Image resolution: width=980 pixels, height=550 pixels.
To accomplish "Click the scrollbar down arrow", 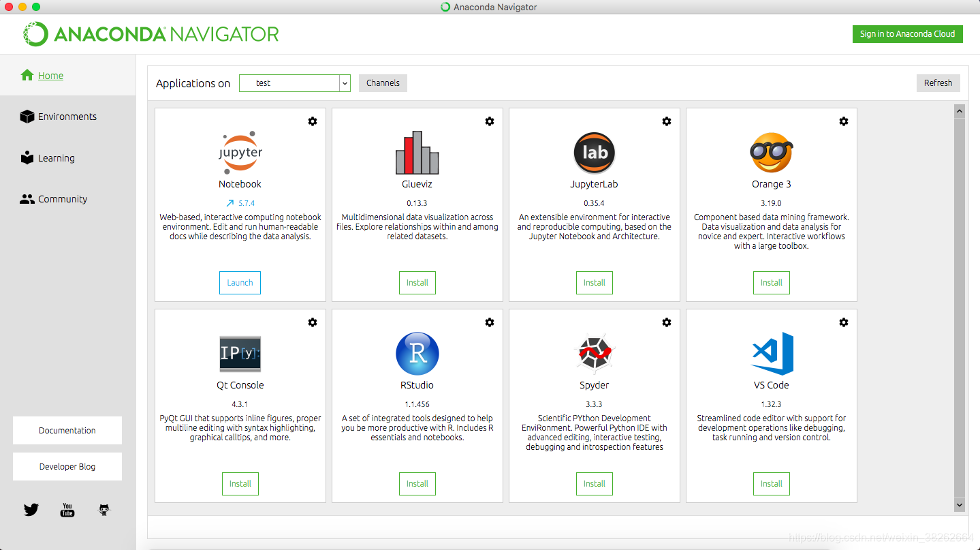I will tap(960, 505).
